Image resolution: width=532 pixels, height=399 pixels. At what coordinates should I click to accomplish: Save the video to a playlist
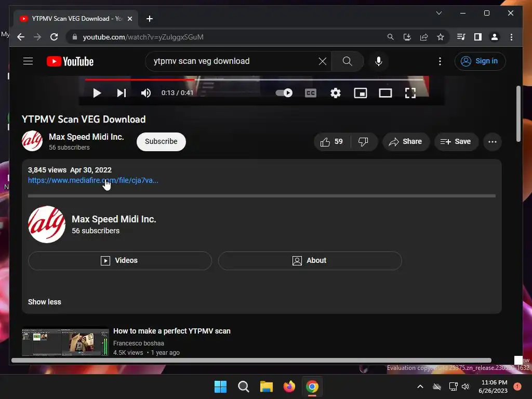tap(456, 141)
